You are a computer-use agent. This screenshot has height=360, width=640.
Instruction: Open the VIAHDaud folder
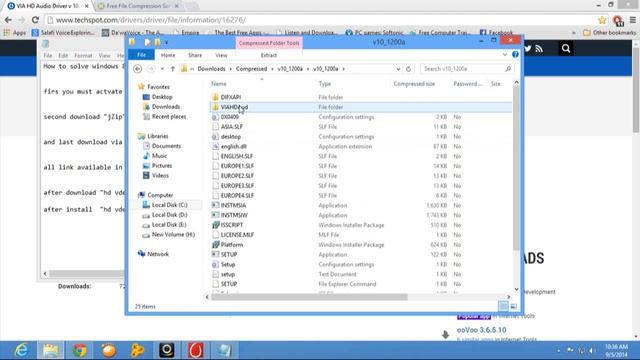(234, 107)
